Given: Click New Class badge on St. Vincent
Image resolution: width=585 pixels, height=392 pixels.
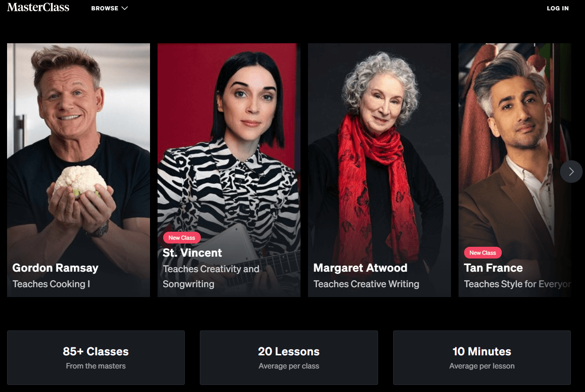Looking at the screenshot, I should click(x=182, y=238).
